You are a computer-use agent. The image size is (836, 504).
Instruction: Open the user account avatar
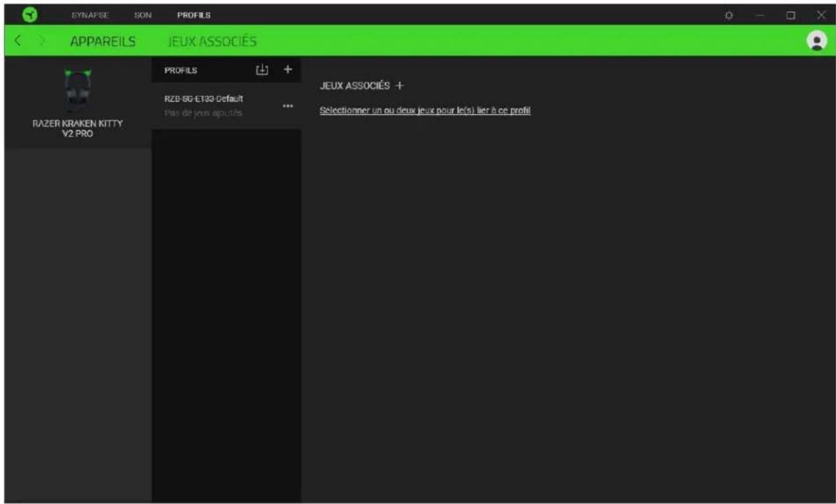tap(817, 41)
